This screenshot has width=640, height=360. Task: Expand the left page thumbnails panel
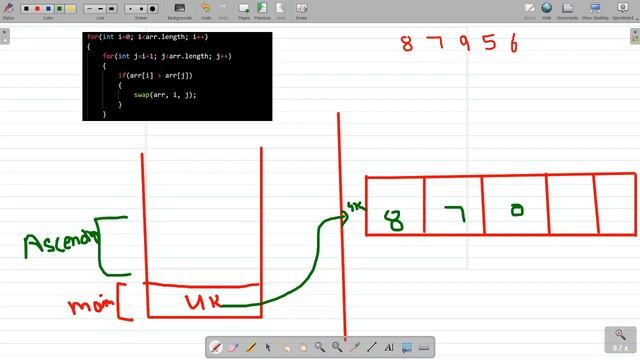click(4, 36)
